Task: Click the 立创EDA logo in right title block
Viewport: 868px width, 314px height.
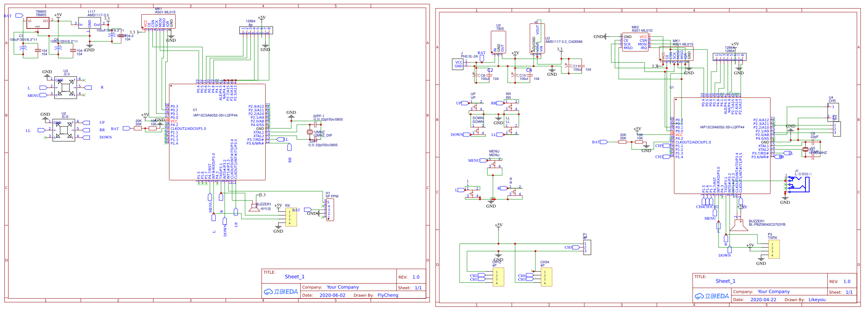Action: (x=712, y=296)
